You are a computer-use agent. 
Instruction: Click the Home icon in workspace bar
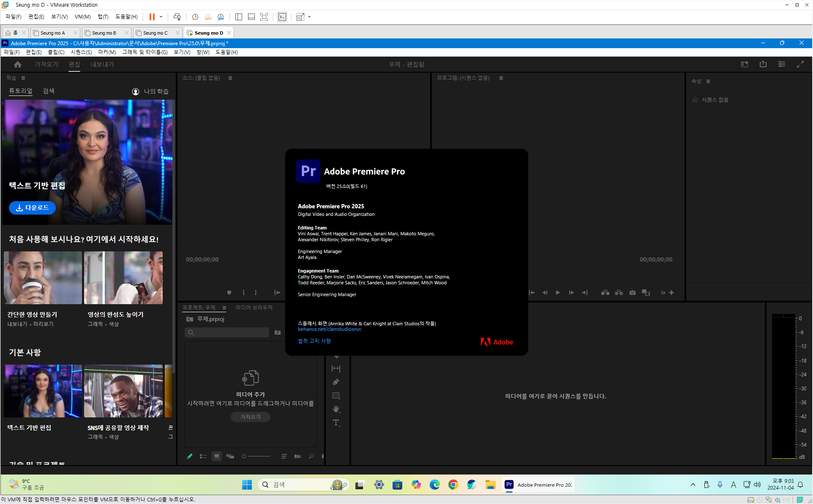[x=17, y=64]
